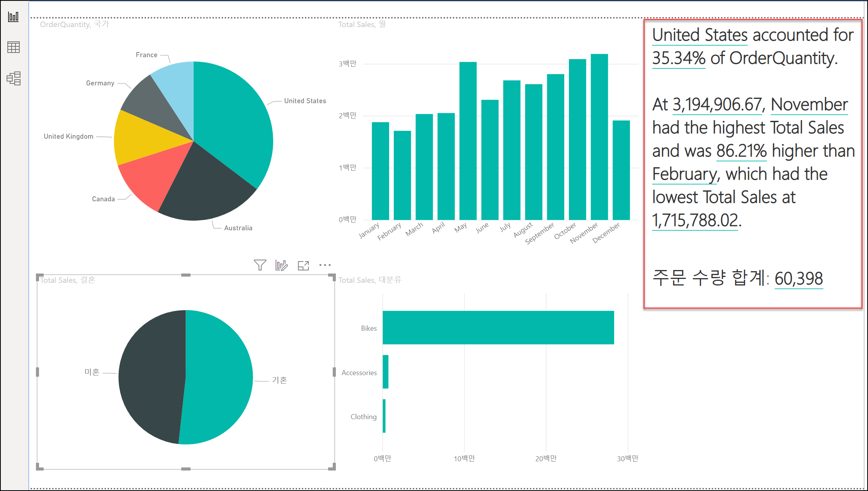The height and width of the screenshot is (491, 868).
Task: Open the Model relationships view
Action: pos(14,78)
